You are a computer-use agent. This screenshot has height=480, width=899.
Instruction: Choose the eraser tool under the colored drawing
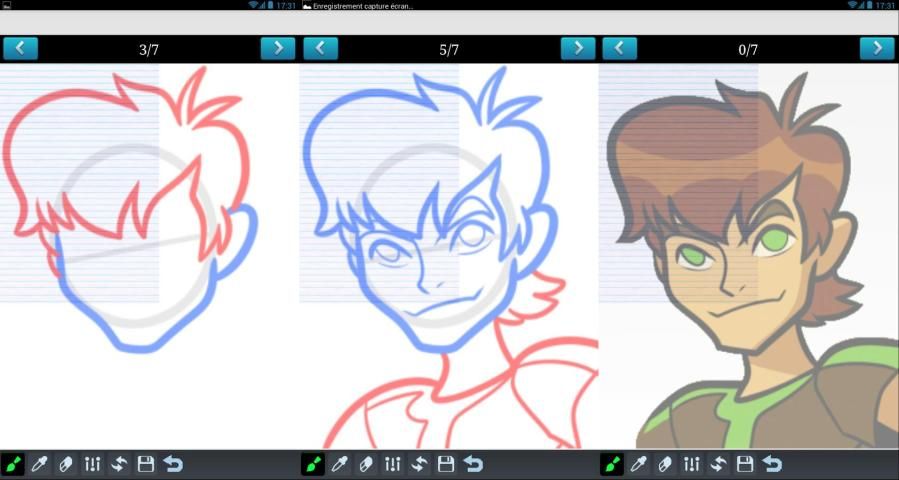click(665, 464)
